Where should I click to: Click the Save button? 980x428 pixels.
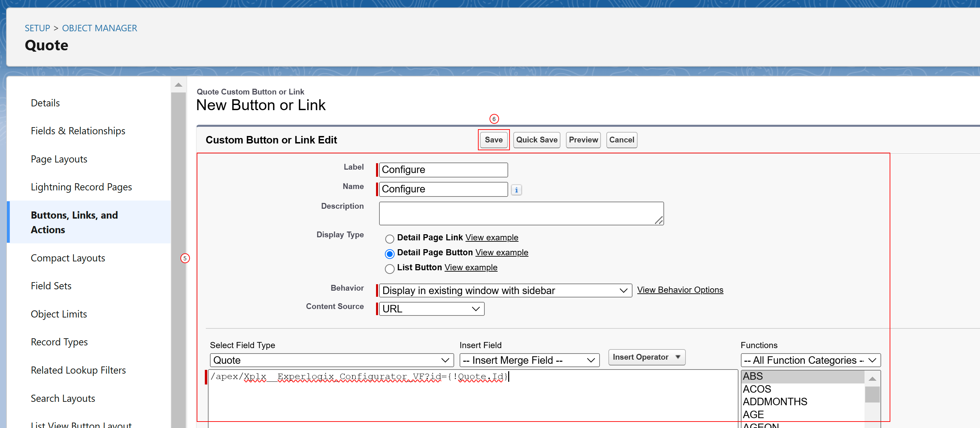click(494, 140)
